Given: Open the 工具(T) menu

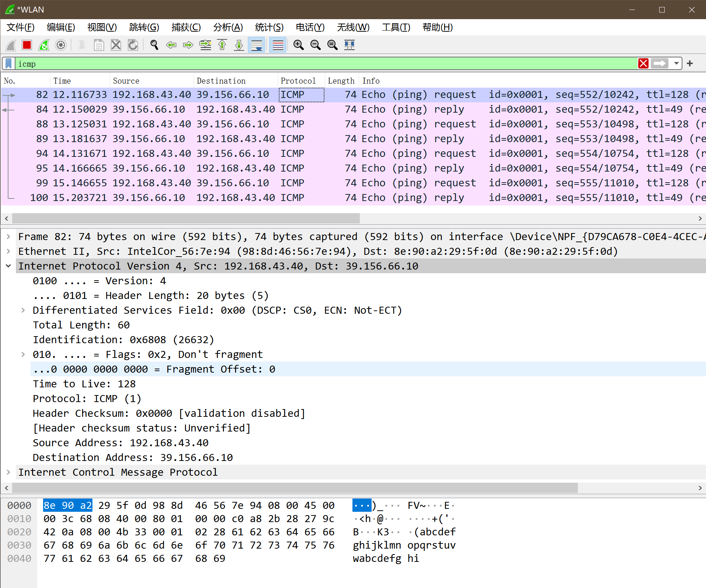Looking at the screenshot, I should coord(396,27).
